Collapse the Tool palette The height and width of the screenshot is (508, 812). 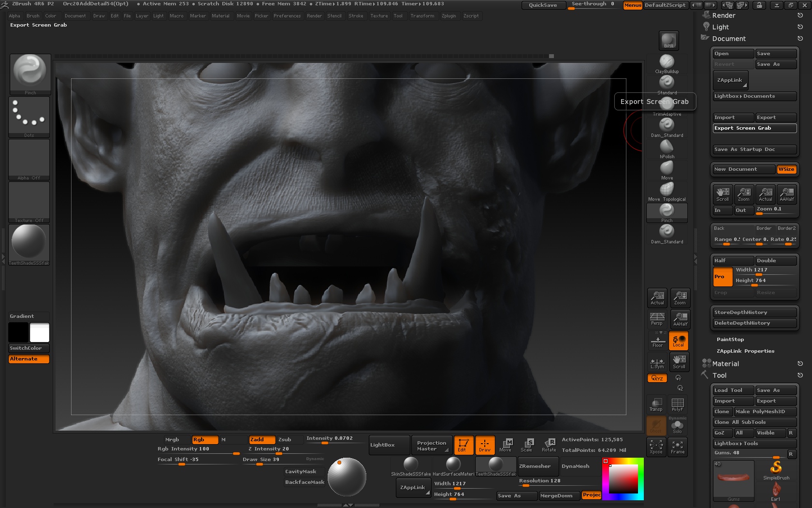coord(719,375)
